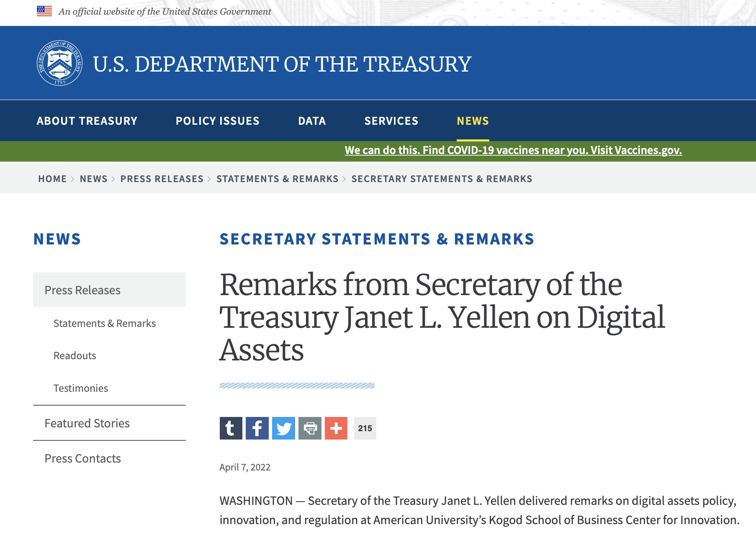This screenshot has width=756, height=540.
Task: Open more share options plus icon
Action: pyautogui.click(x=336, y=428)
